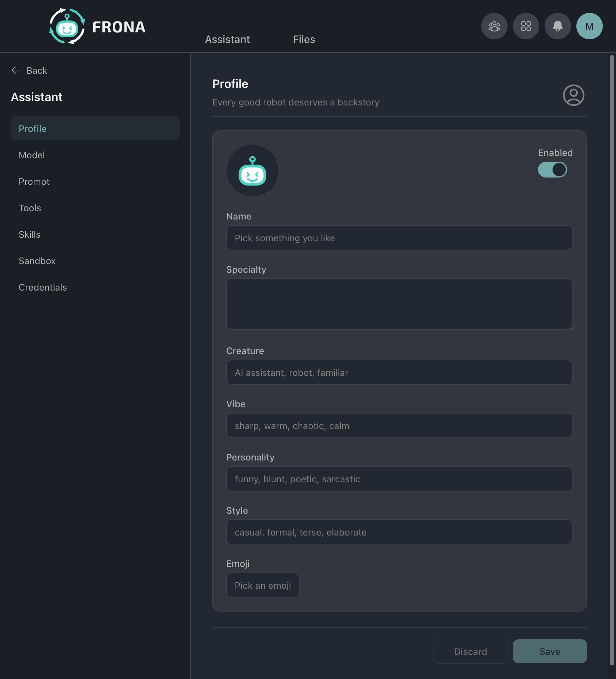Open the Tools settings section

coord(30,208)
